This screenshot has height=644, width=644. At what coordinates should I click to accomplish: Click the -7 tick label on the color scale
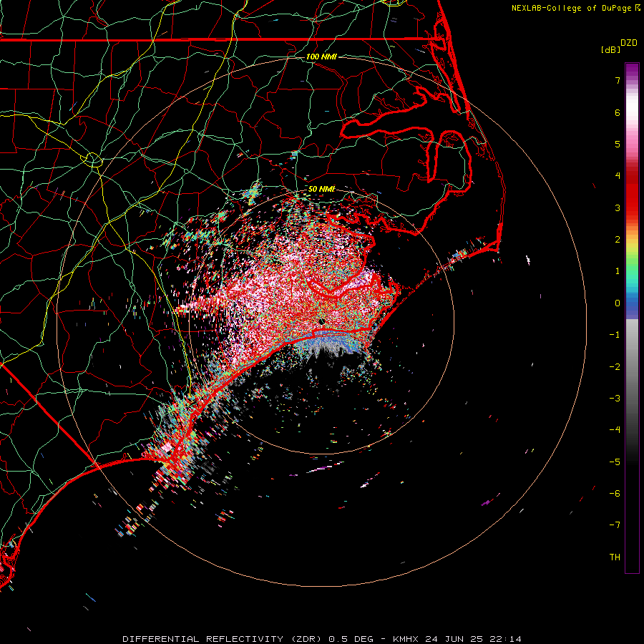coord(615,525)
